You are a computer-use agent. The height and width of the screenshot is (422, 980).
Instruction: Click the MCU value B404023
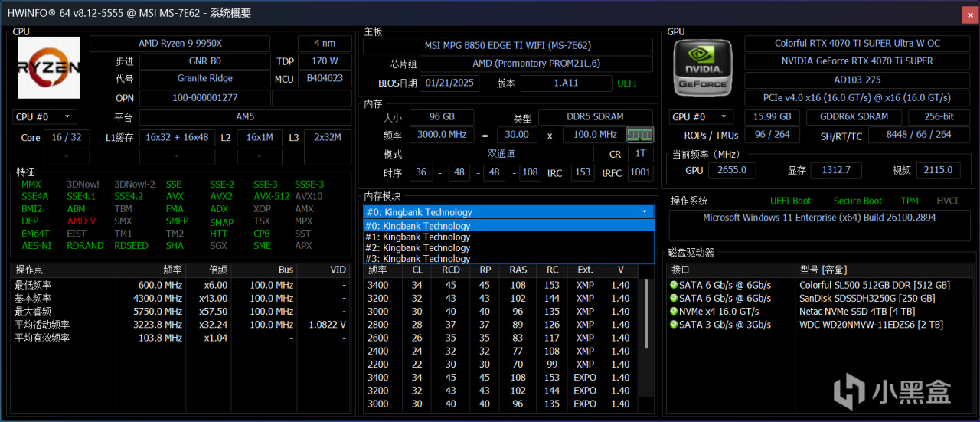pyautogui.click(x=325, y=78)
